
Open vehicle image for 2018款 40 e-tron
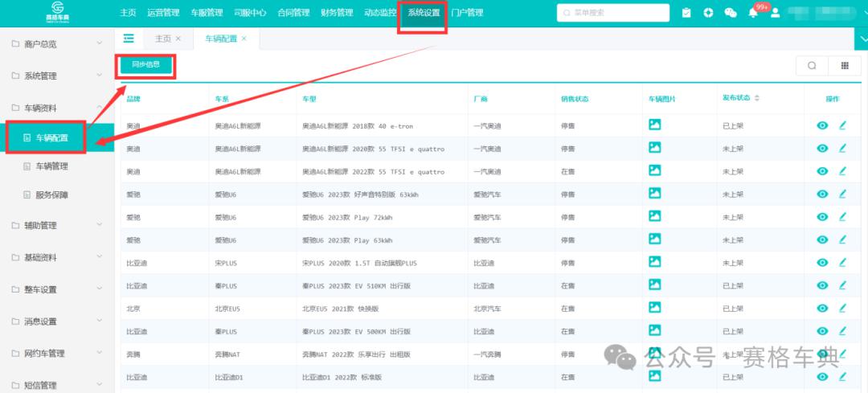655,125
